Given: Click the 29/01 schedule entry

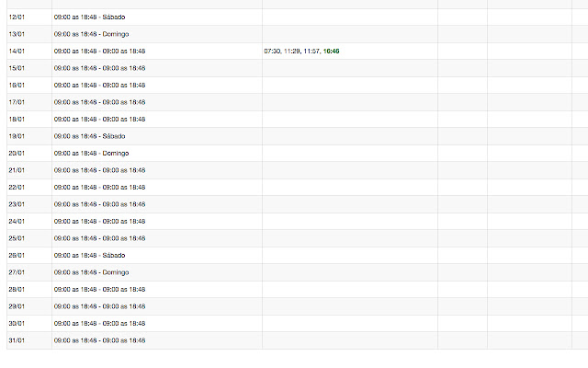Looking at the screenshot, I should (99, 306).
